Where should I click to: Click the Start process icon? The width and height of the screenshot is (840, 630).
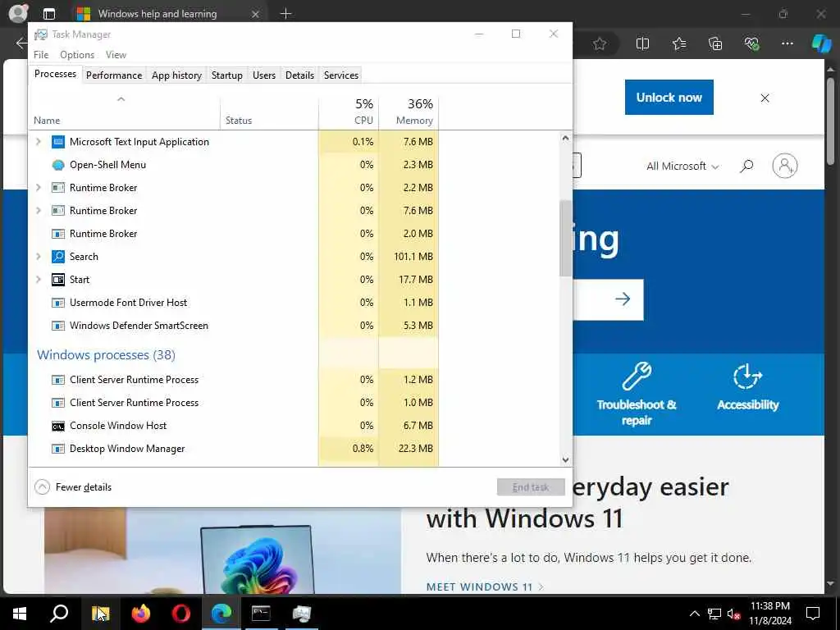[58, 280]
